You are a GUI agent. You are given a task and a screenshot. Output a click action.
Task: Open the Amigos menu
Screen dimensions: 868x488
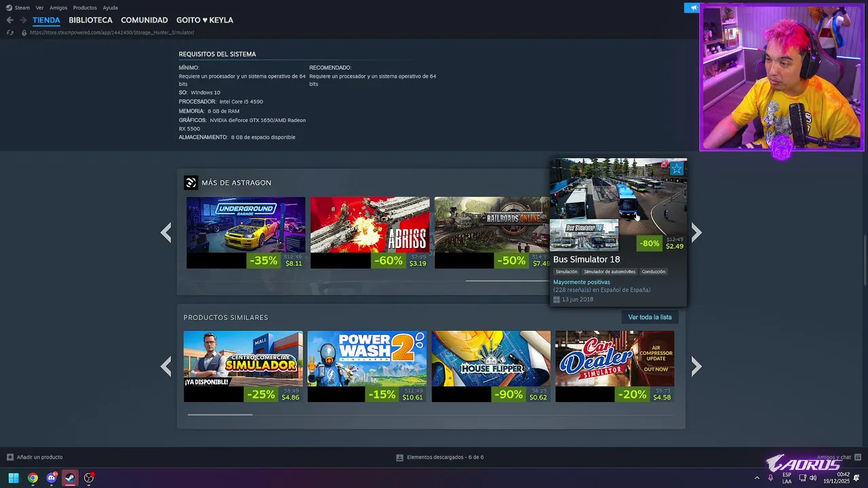coord(58,7)
